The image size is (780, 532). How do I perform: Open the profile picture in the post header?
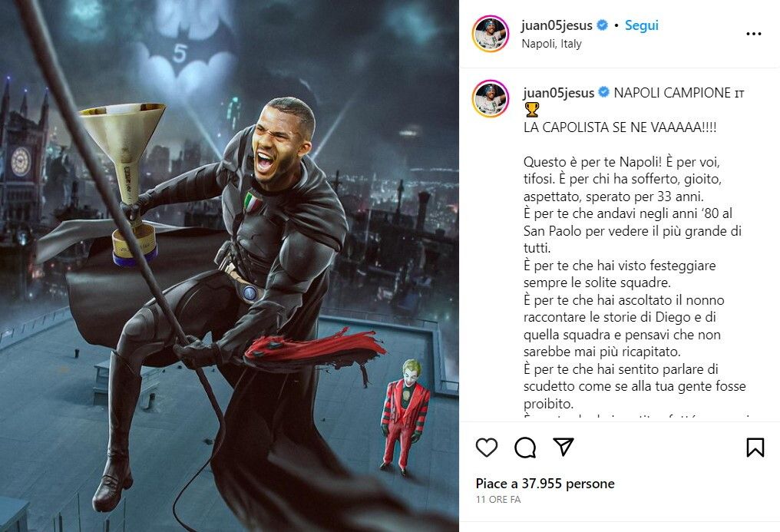pos(490,34)
